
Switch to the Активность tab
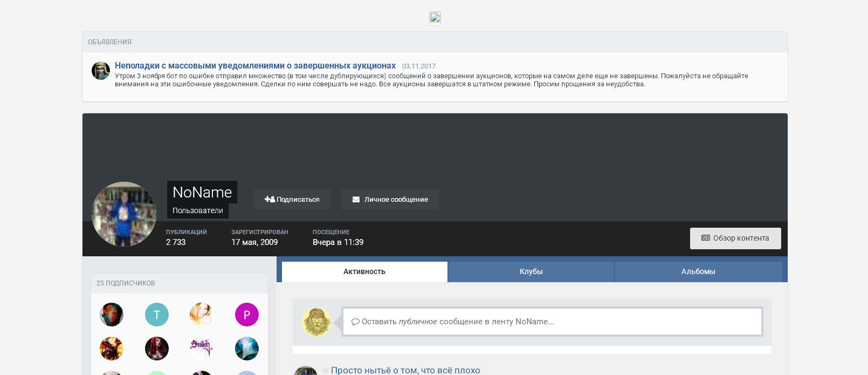point(364,272)
